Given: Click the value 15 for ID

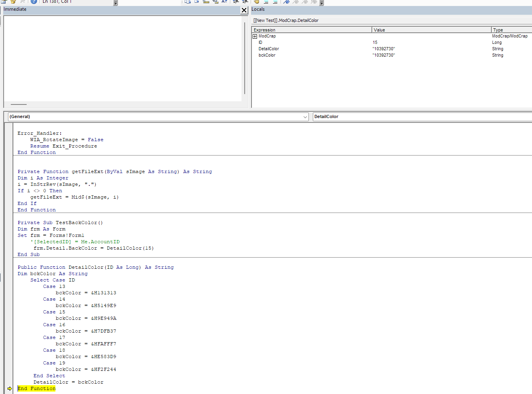Looking at the screenshot, I should click(375, 43).
